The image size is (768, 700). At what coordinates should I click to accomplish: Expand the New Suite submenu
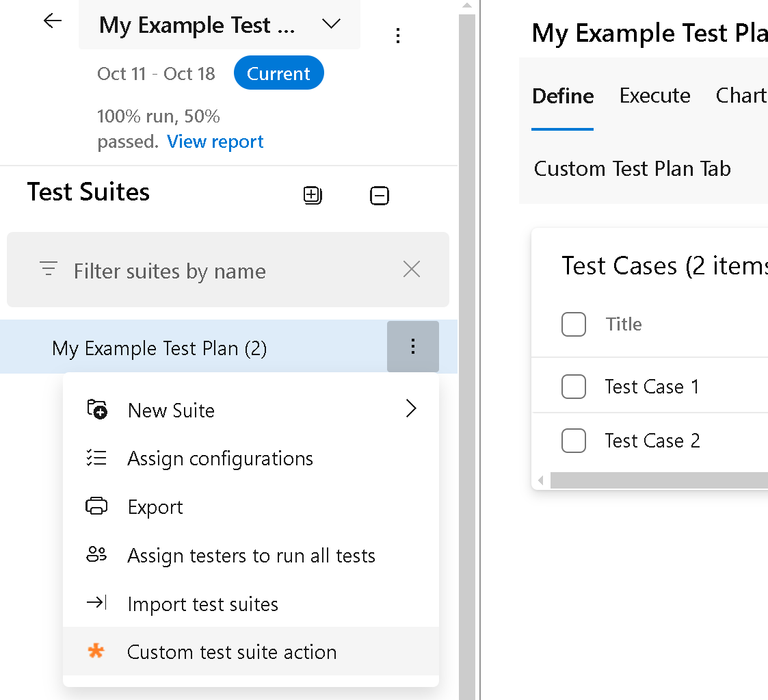click(411, 408)
